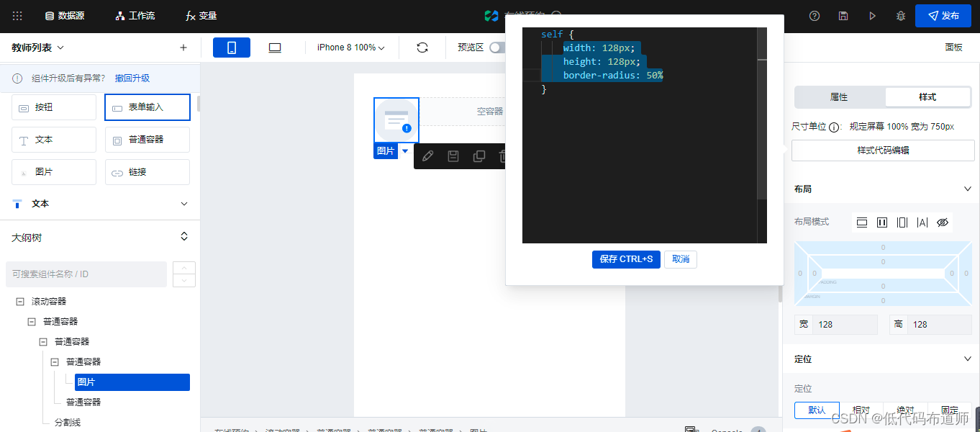Viewport: 980px width, 432px height.
Task: Click save icon in component toolbar
Action: point(453,156)
